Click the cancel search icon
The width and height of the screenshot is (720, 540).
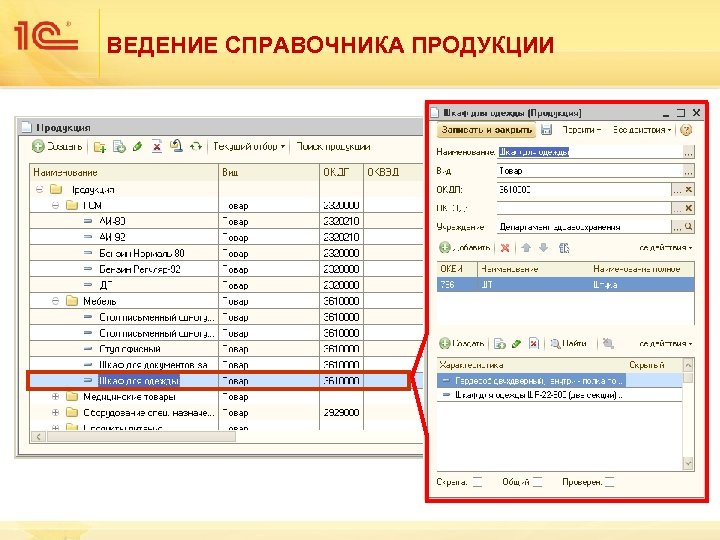[608, 343]
